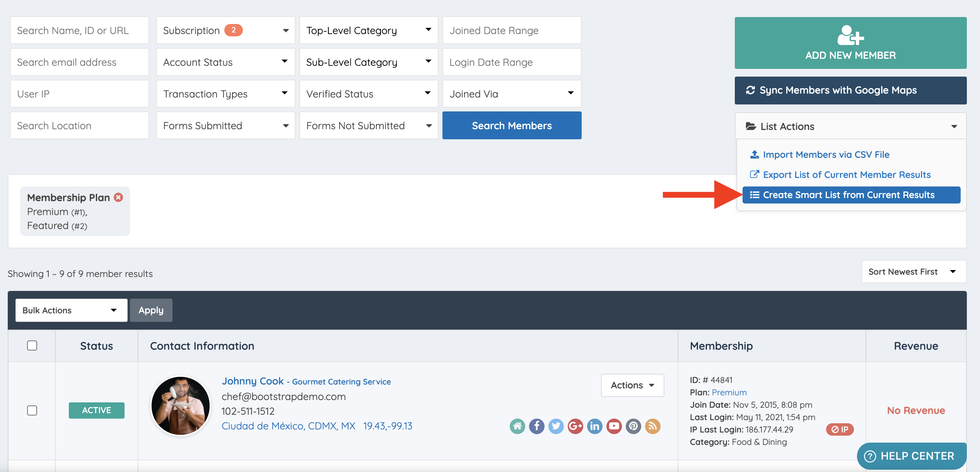Open Johnny Cook's Actions dropdown

click(632, 385)
